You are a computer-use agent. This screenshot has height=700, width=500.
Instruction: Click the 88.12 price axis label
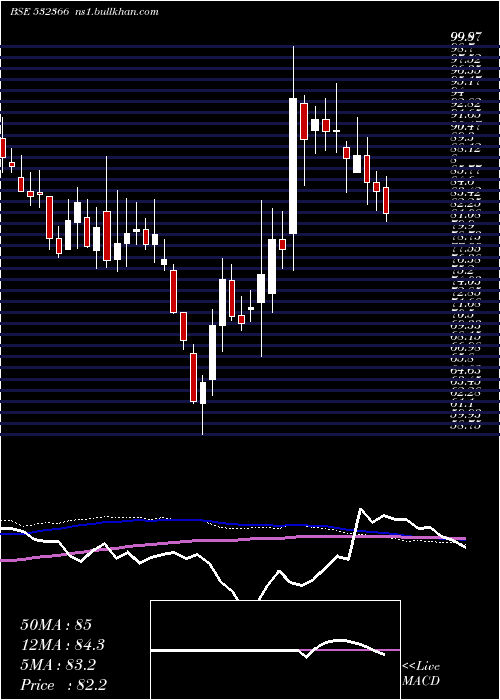click(465, 149)
